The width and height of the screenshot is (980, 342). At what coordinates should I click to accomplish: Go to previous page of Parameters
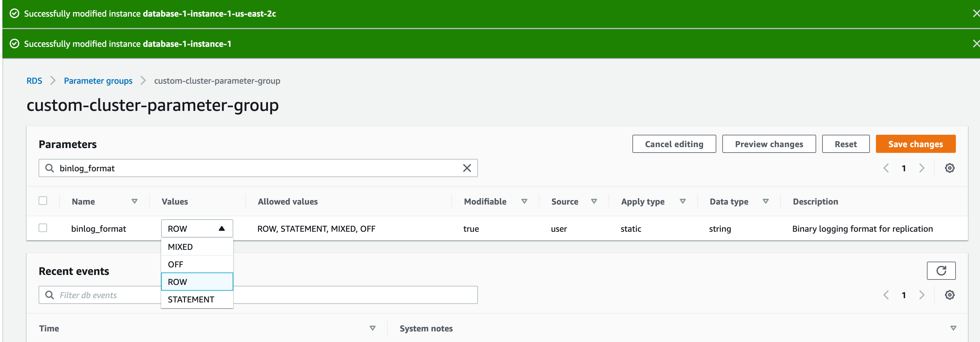[886, 168]
